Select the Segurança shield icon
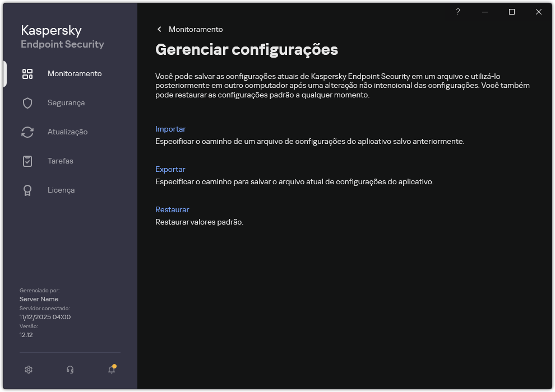This screenshot has width=555, height=392. 27,102
